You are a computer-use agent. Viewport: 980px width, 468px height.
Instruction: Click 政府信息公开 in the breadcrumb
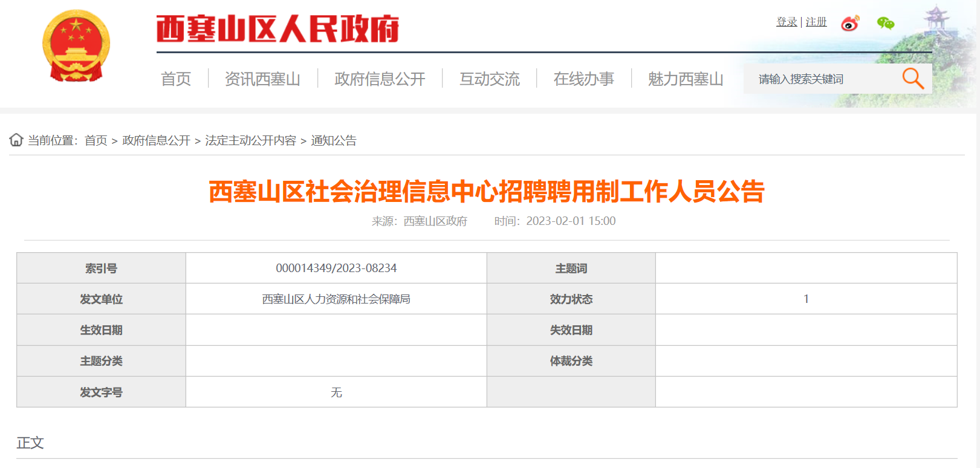(156, 140)
